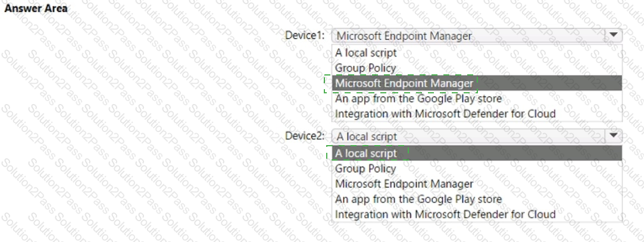Choose Defender for Cloud integration for Device1
The image size is (644, 242).
pyautogui.click(x=445, y=114)
